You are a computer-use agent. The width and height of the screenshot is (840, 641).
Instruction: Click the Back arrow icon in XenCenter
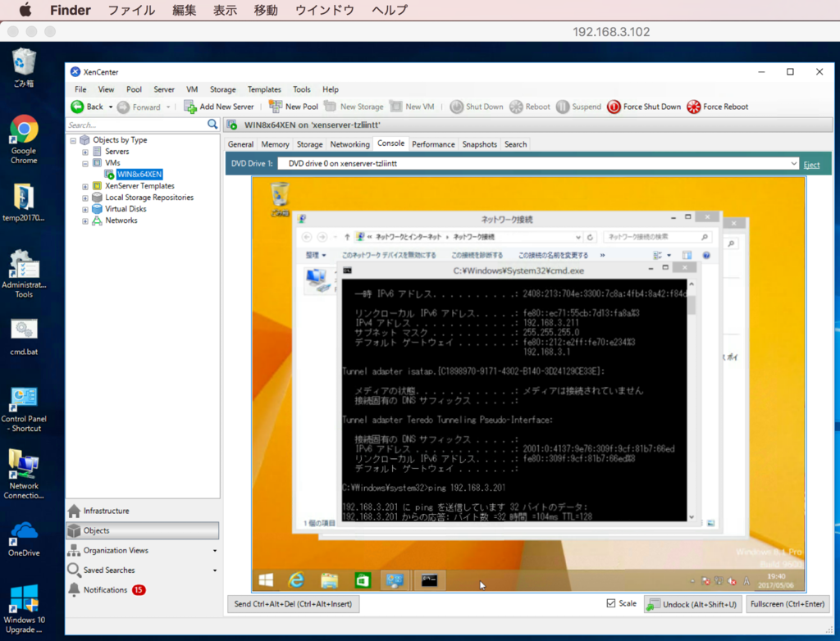[x=77, y=107]
